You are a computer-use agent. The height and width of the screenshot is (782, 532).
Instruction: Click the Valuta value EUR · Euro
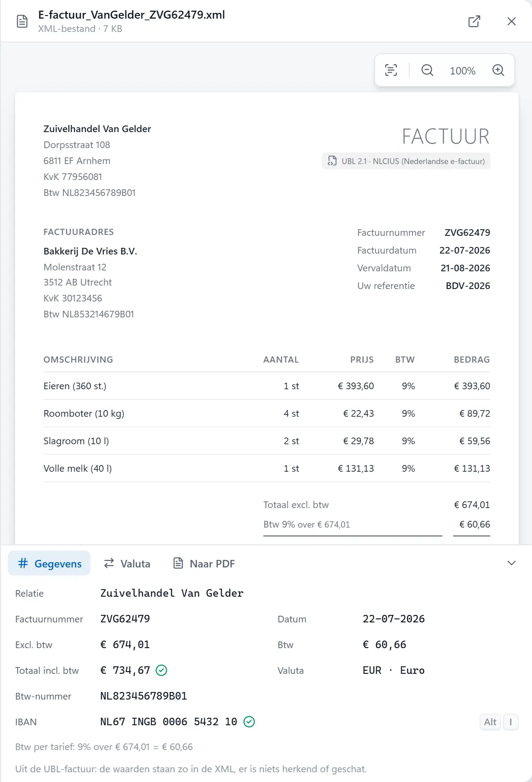pyautogui.click(x=394, y=670)
